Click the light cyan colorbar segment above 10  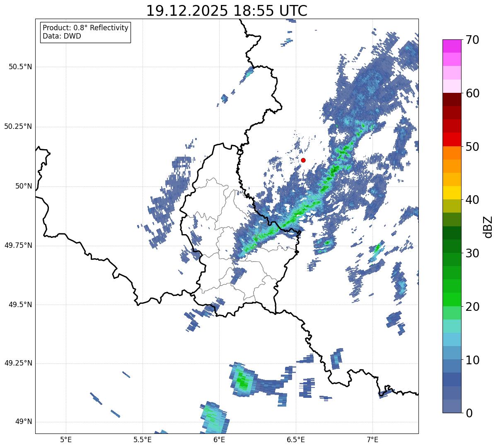tap(452, 339)
